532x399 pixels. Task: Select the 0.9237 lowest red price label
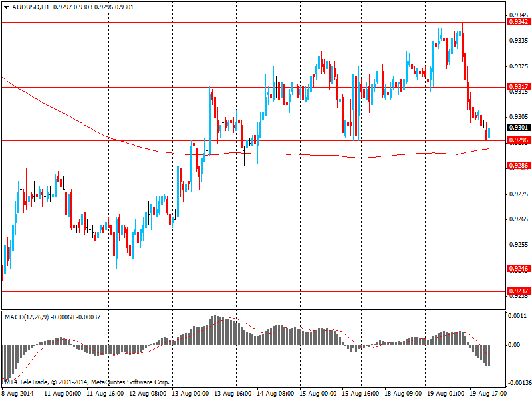coord(518,291)
